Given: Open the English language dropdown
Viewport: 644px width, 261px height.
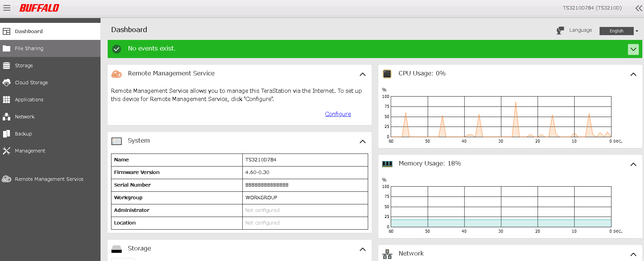Looking at the screenshot, I should click(619, 31).
